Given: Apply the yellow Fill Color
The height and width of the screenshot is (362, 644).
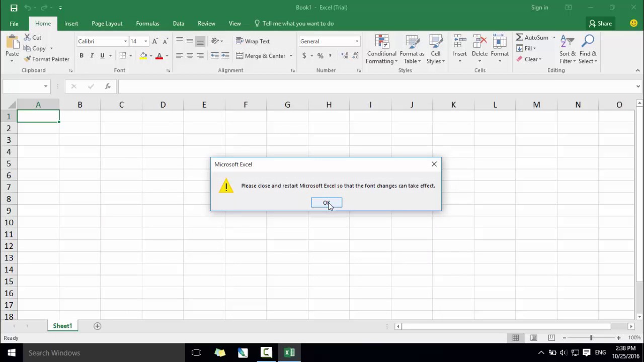Looking at the screenshot, I should [143, 56].
